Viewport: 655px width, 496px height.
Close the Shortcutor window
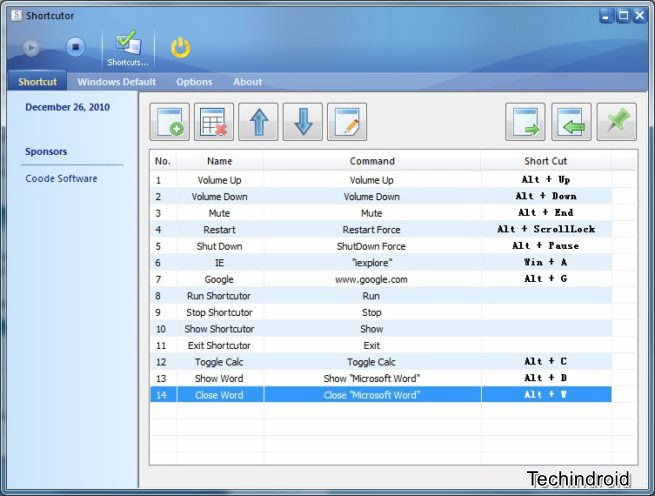point(640,16)
